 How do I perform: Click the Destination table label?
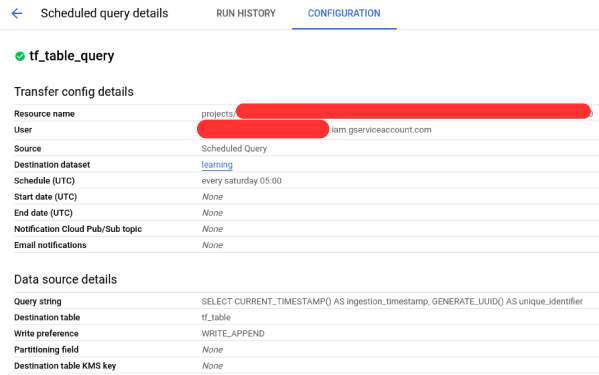47,317
